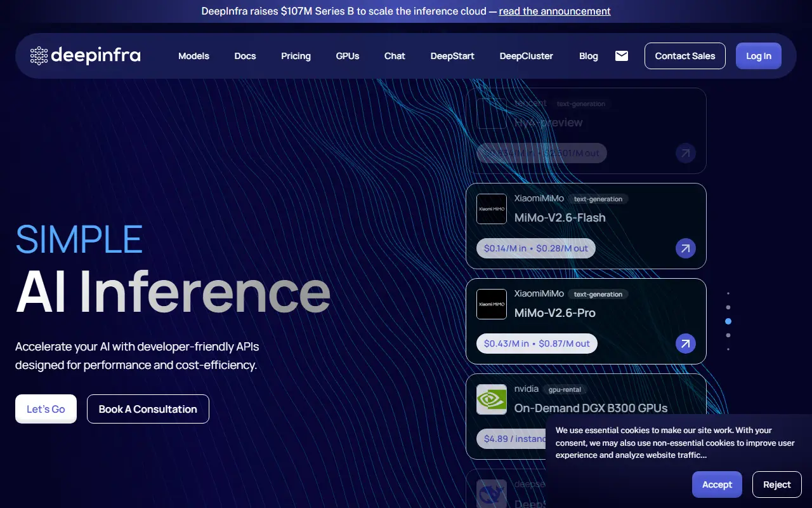Open the mail envelope icon in the navbar
The image size is (812, 508).
click(x=622, y=56)
